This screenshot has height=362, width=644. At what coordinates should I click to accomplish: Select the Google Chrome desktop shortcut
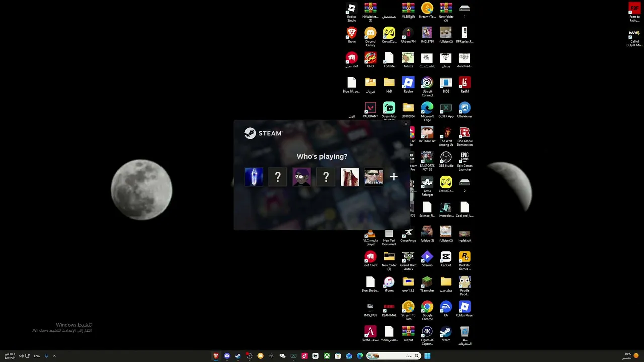click(427, 311)
